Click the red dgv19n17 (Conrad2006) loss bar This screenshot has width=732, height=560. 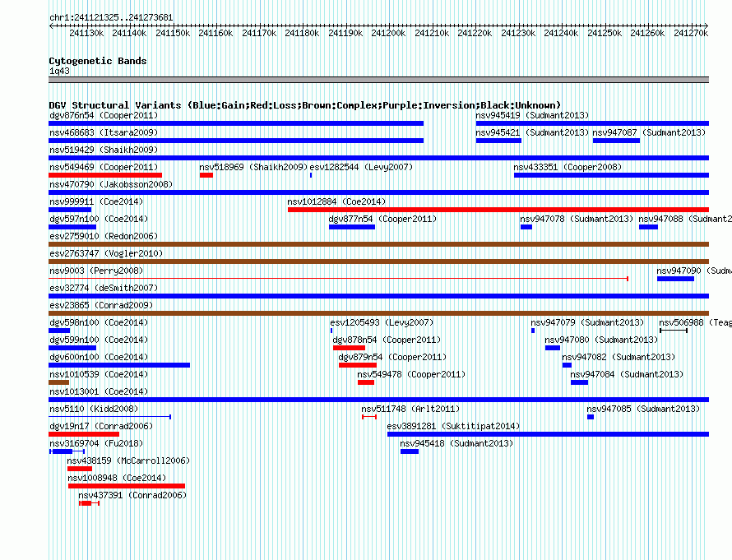pos(84,434)
